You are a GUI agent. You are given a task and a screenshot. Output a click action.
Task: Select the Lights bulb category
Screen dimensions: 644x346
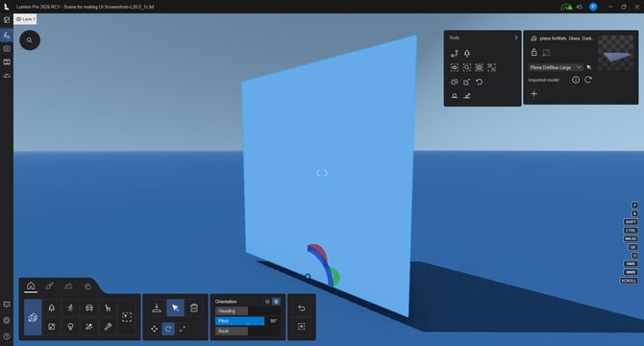(x=70, y=327)
